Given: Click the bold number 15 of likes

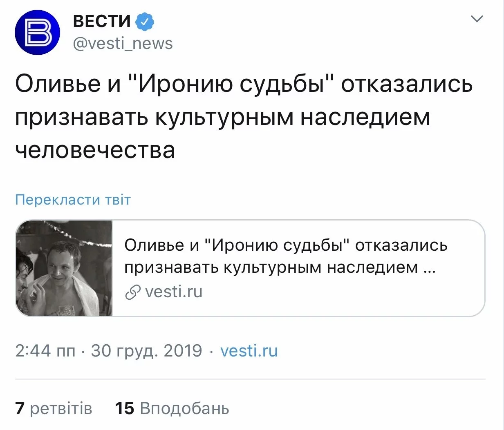Looking at the screenshot, I should (x=124, y=408).
